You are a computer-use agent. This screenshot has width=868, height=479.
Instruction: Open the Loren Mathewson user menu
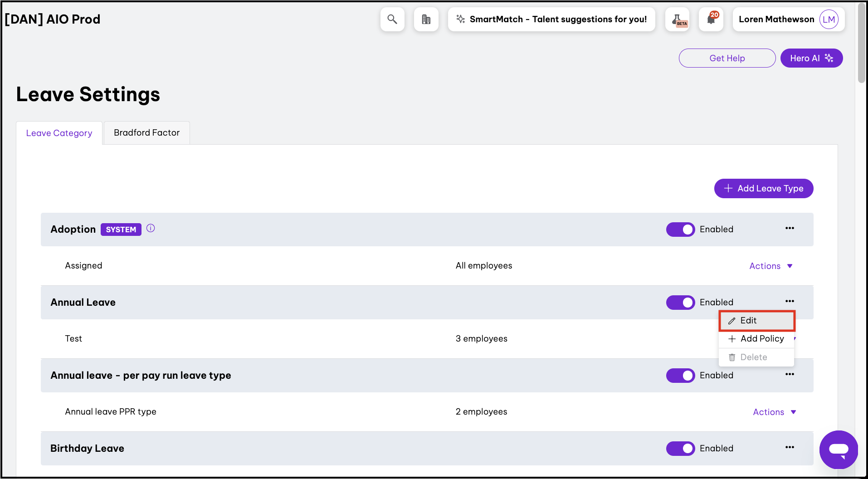click(x=788, y=20)
